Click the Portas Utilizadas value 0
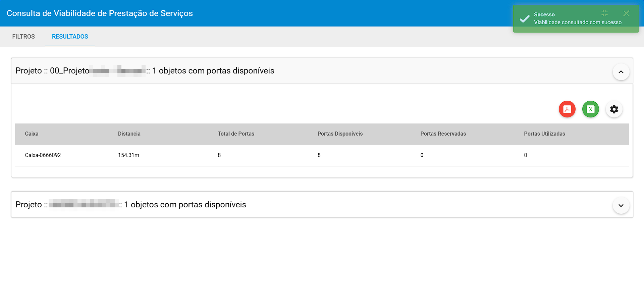Viewport: 644px width, 304px height. coord(526,155)
